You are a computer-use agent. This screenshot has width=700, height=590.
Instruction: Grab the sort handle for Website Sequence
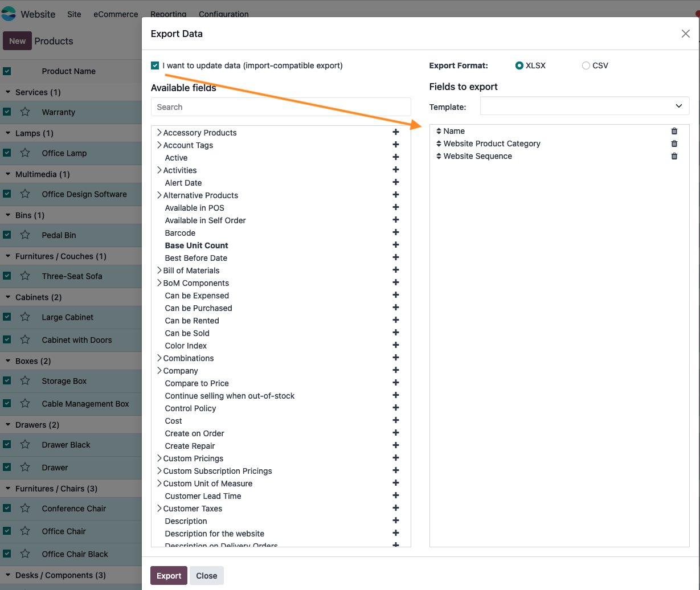pos(439,156)
